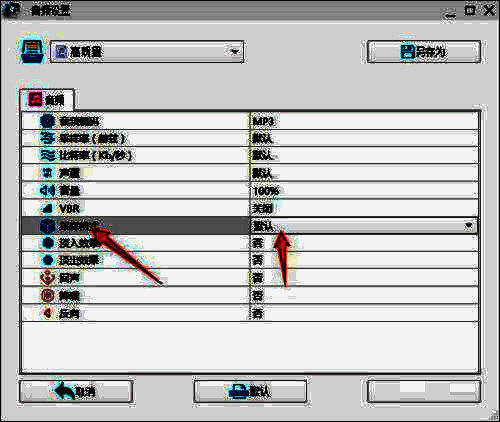
Task: Click the bitrate (Kb/s) wave icon
Action: (48, 155)
